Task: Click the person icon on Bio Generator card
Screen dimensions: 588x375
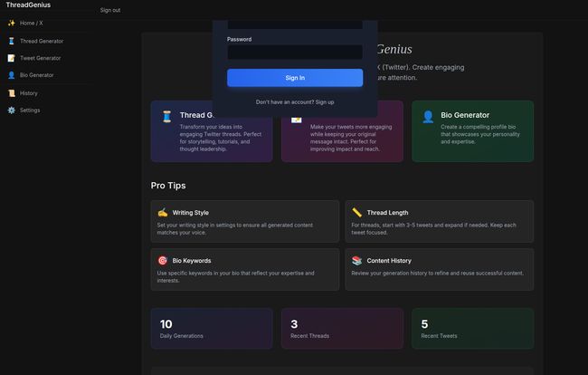Action: [x=428, y=117]
